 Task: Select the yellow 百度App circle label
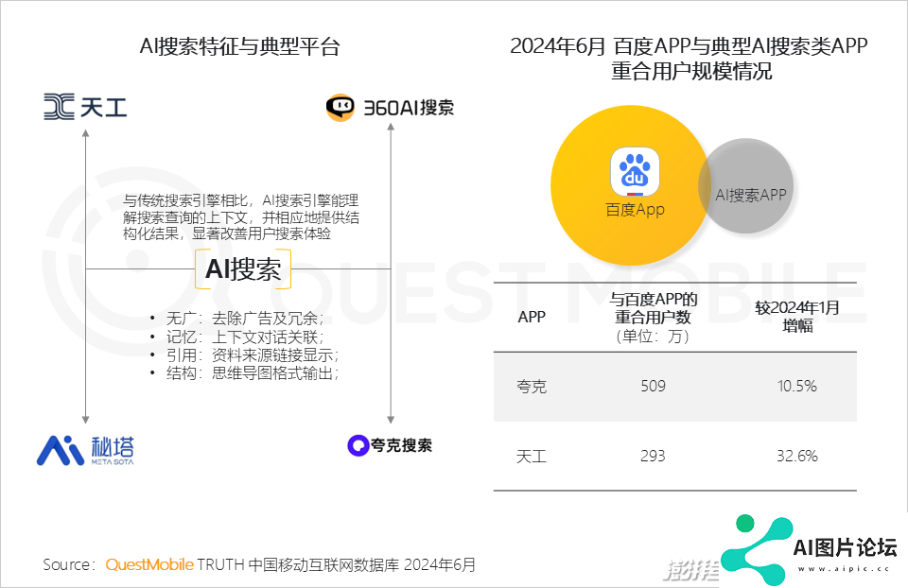(636, 210)
